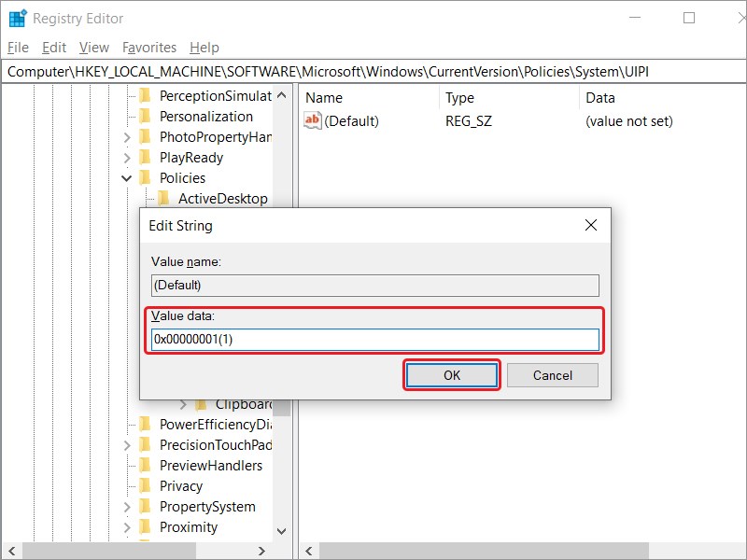Select the Personalization folder icon
747x560 pixels.
[145, 116]
